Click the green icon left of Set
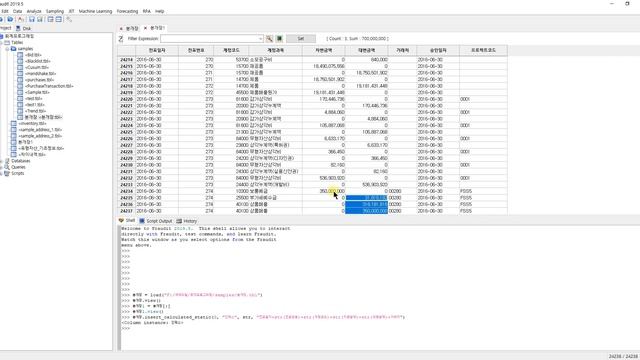 point(280,38)
